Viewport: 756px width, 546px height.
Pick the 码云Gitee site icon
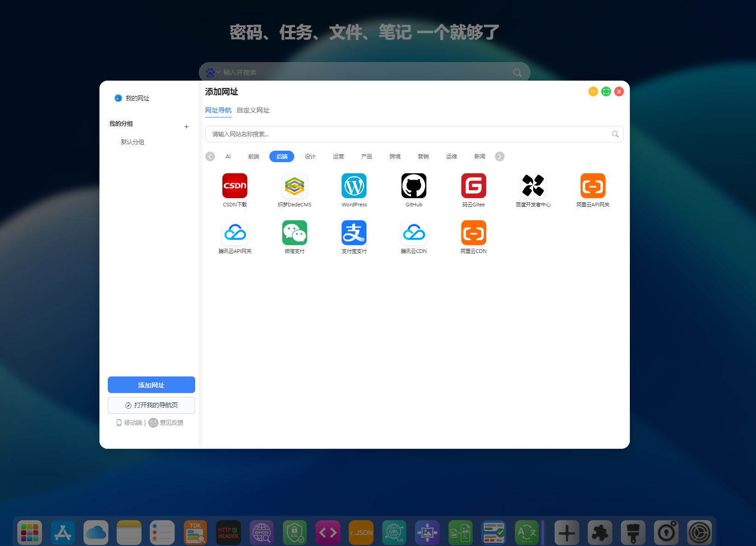474,186
